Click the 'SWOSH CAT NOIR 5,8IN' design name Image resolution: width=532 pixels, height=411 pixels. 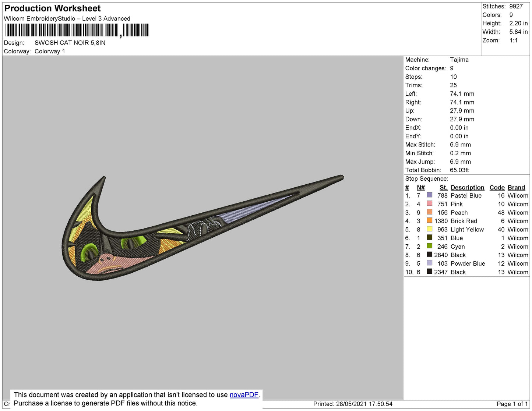click(70, 43)
